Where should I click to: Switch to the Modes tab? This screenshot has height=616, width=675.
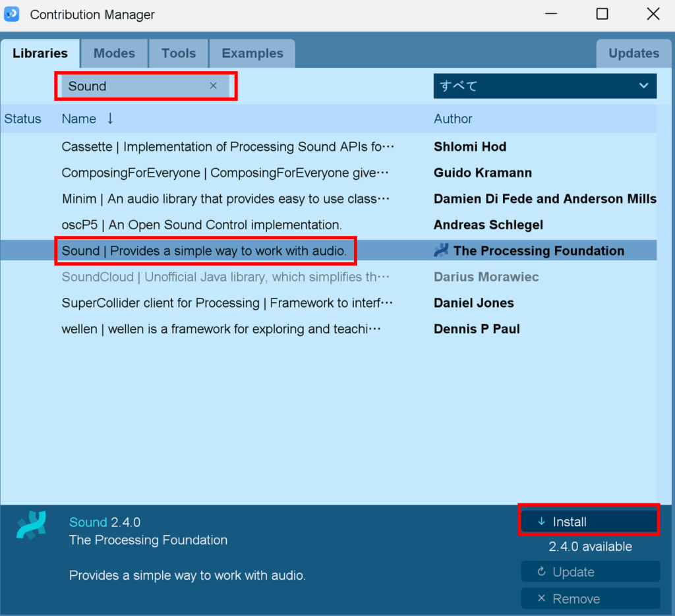(114, 53)
